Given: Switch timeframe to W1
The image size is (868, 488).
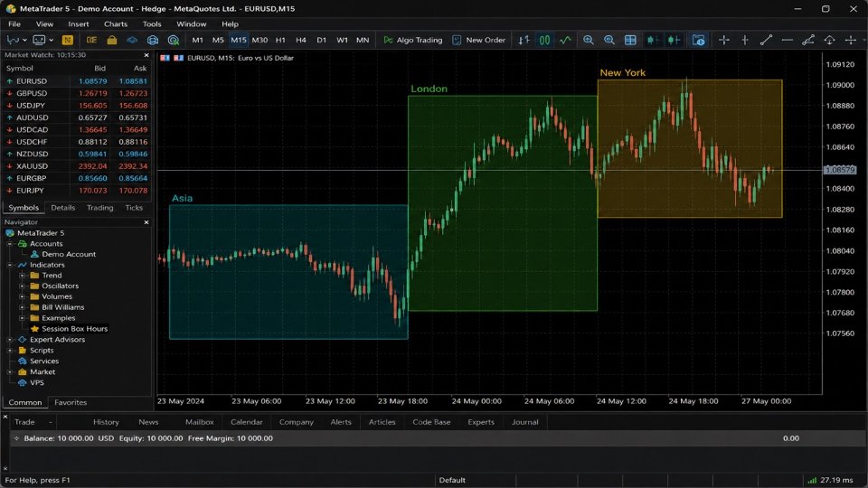Looking at the screenshot, I should [342, 40].
